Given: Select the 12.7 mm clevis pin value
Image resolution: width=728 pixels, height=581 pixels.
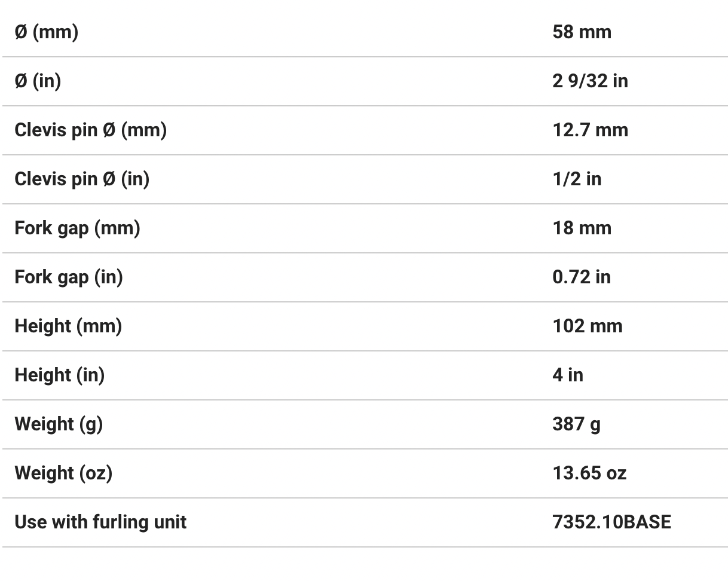Looking at the screenshot, I should click(x=590, y=130).
